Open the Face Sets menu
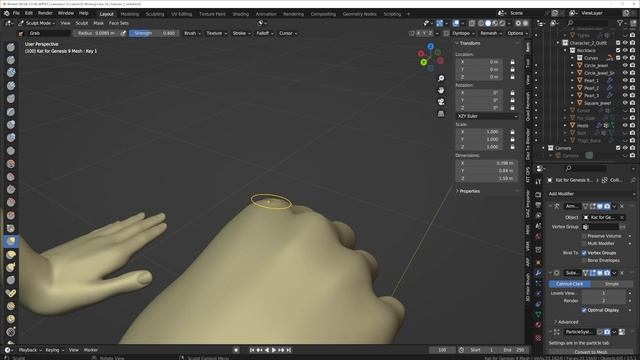 point(119,23)
